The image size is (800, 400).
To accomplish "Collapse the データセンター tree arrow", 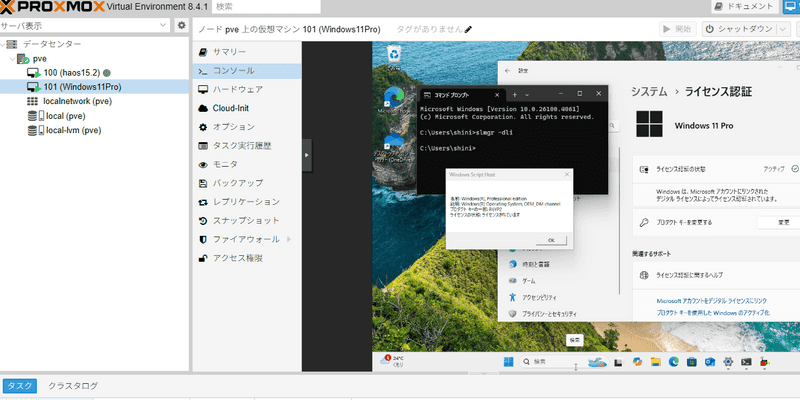I will pos(2,44).
